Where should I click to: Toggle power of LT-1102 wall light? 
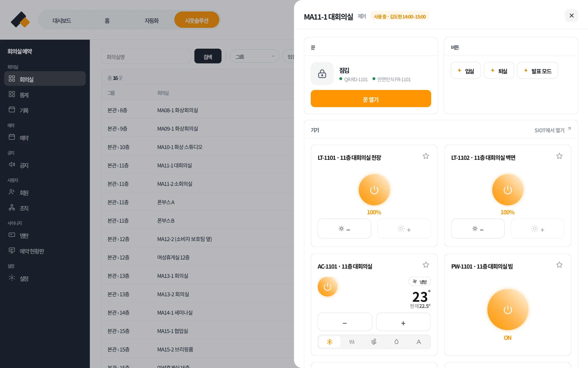point(508,190)
